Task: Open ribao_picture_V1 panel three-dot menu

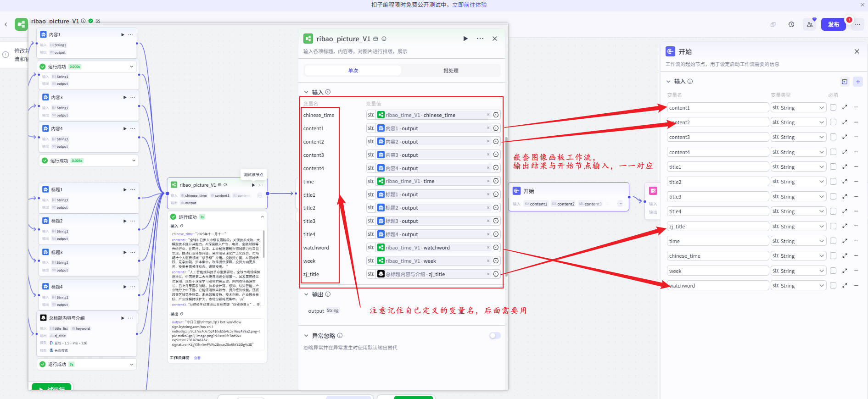Action: pos(480,39)
